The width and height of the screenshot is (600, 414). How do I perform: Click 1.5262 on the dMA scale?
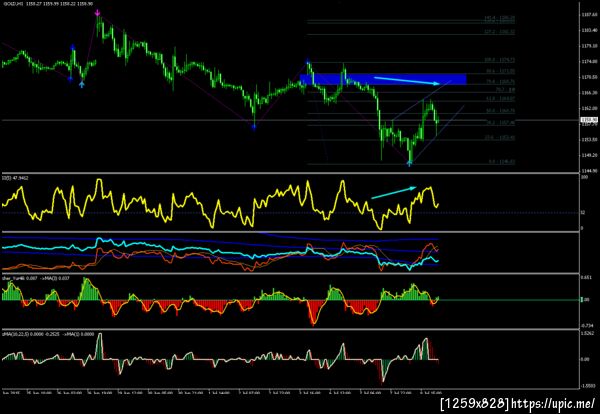pyautogui.click(x=588, y=333)
